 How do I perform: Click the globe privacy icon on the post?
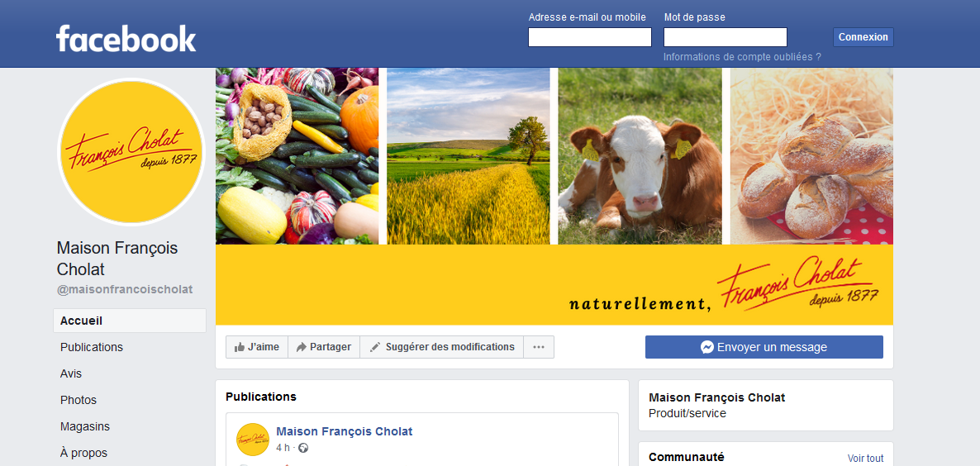coord(304,448)
